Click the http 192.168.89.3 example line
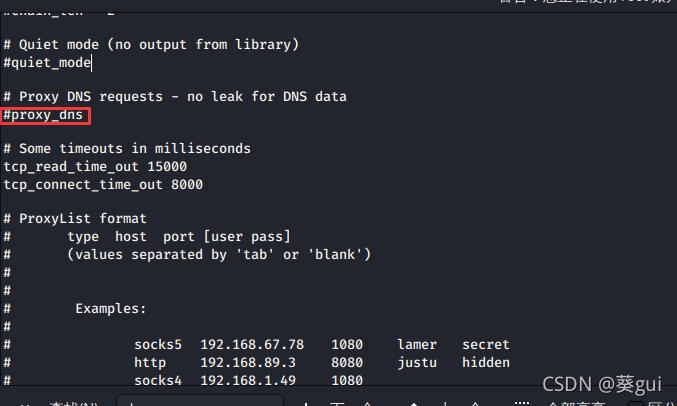The image size is (677, 406). tap(322, 363)
